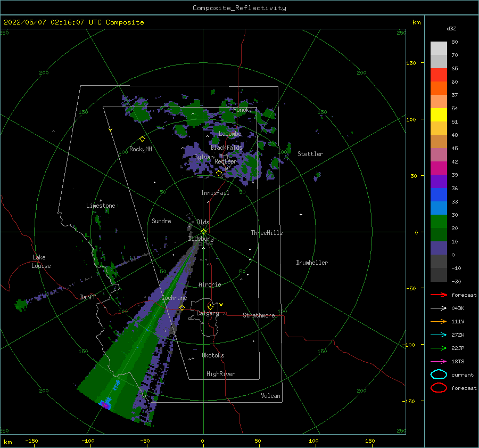Select the bright red swatch in dBZ scale

439,75
